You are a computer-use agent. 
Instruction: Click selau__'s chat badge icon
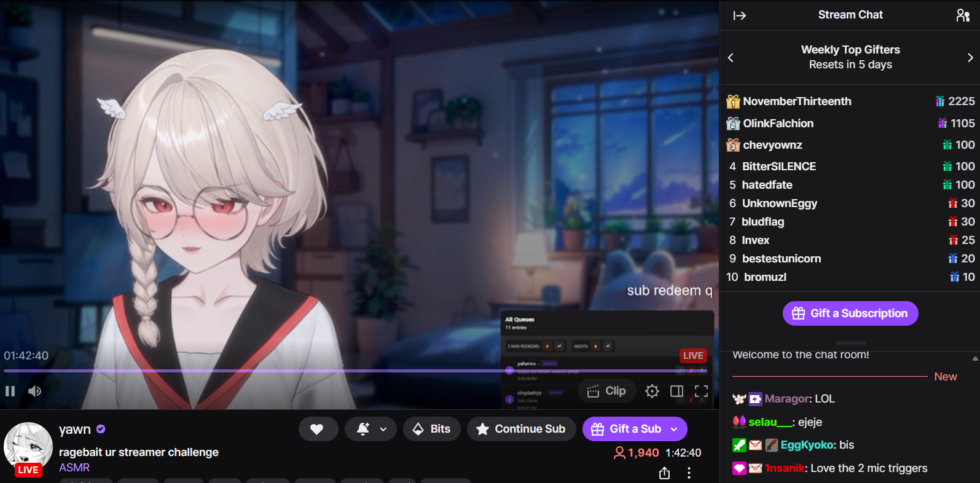pyautogui.click(x=739, y=422)
